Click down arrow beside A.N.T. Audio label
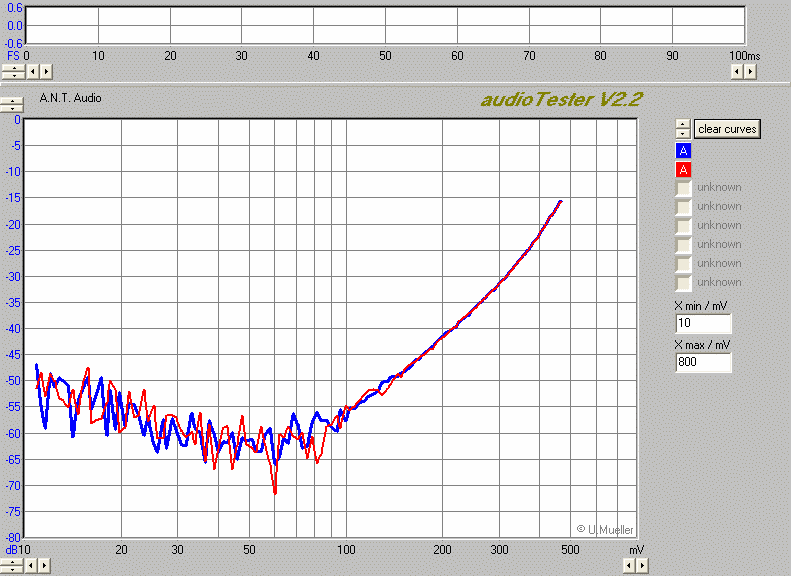The height and width of the screenshot is (576, 791). (12, 108)
